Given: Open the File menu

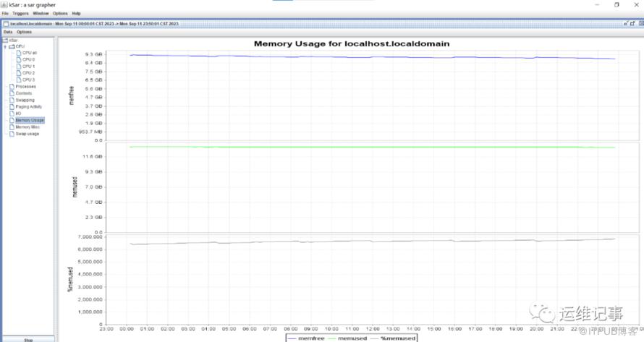Looking at the screenshot, I should coord(5,14).
